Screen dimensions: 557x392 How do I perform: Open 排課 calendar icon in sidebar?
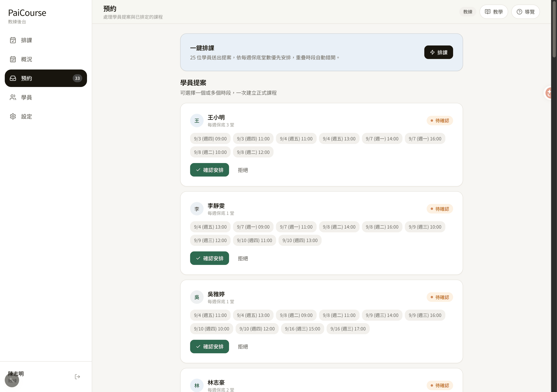pos(13,40)
